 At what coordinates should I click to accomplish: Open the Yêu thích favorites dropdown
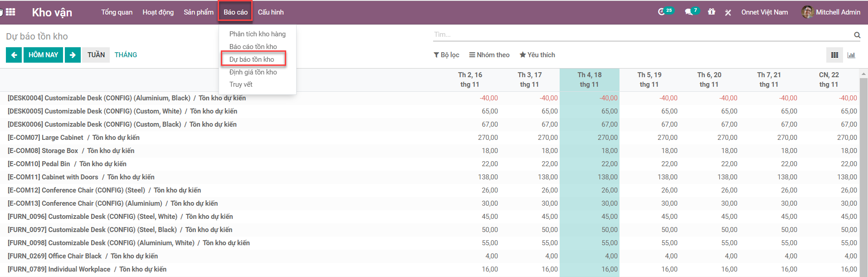(x=537, y=55)
